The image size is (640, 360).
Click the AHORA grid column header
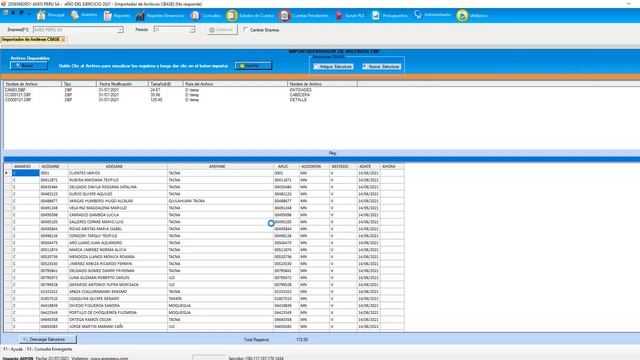click(x=392, y=167)
